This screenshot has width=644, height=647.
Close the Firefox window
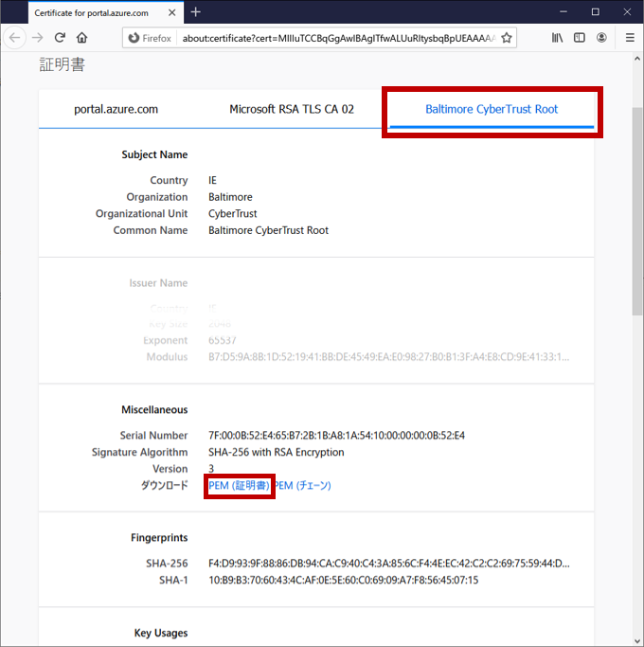point(627,12)
